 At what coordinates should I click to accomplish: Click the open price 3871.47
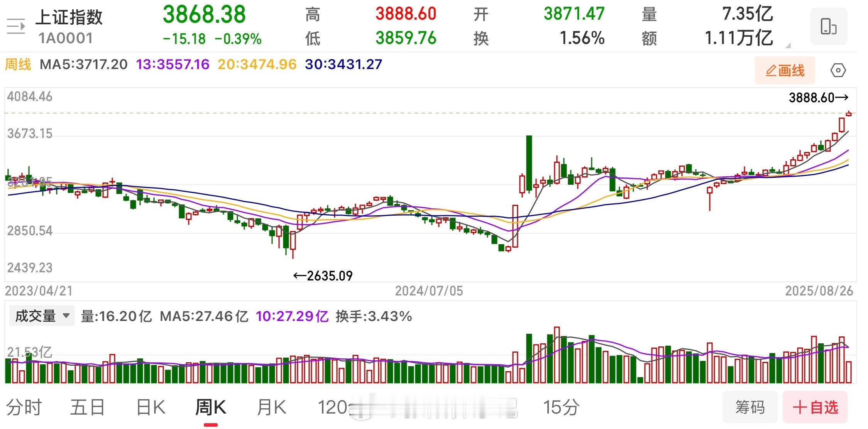[574, 14]
